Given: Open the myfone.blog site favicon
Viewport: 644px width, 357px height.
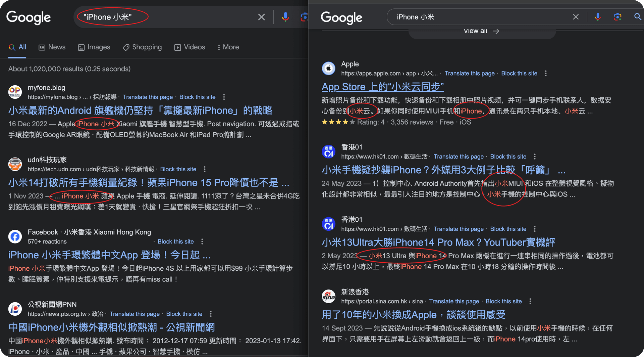Looking at the screenshot, I should tap(15, 92).
